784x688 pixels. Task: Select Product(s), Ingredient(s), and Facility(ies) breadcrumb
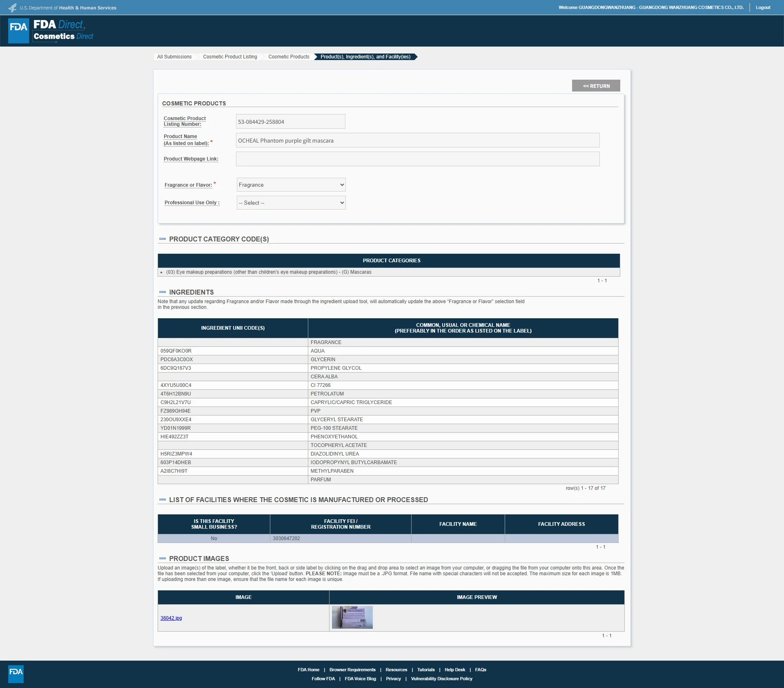(x=365, y=57)
